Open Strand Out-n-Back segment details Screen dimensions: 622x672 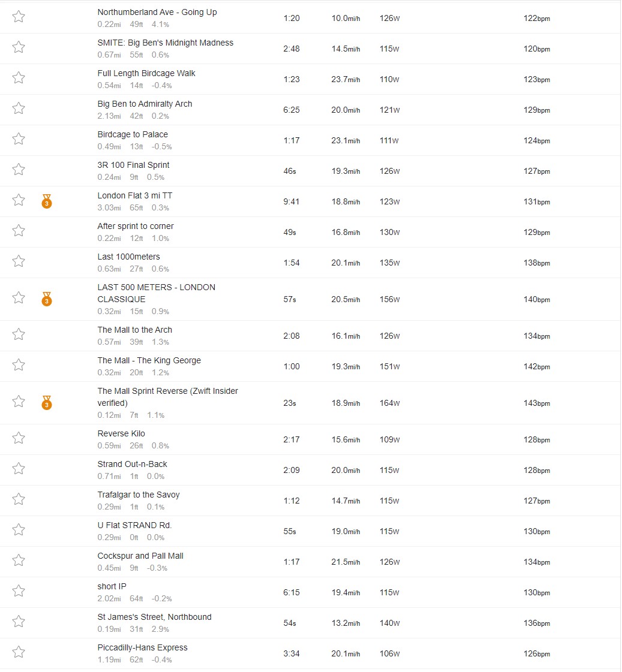[x=132, y=464]
